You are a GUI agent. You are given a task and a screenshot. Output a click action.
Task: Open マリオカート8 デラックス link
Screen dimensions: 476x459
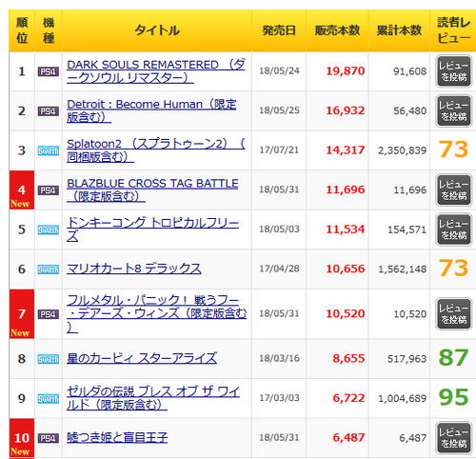point(133,269)
